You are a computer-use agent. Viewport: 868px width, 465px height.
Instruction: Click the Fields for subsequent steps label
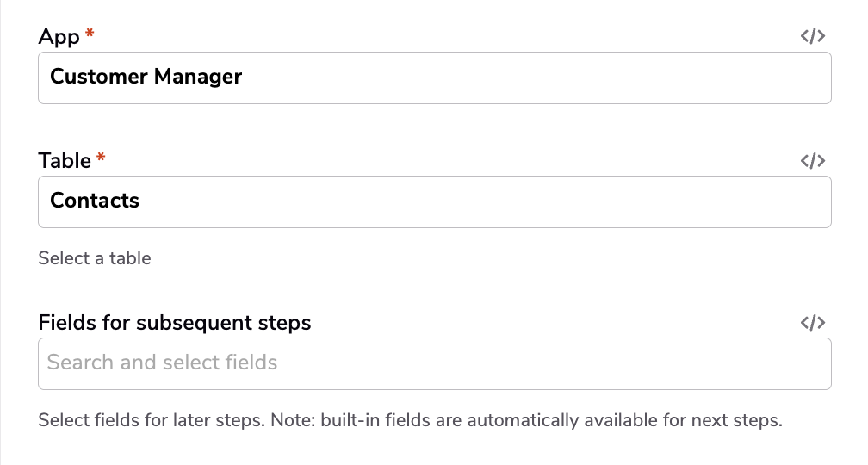(x=174, y=323)
